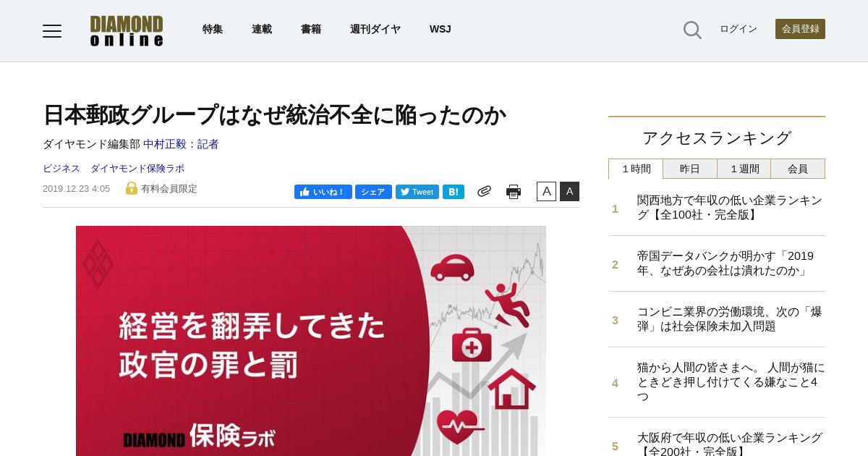Click the 会員登録 button

[x=800, y=29]
